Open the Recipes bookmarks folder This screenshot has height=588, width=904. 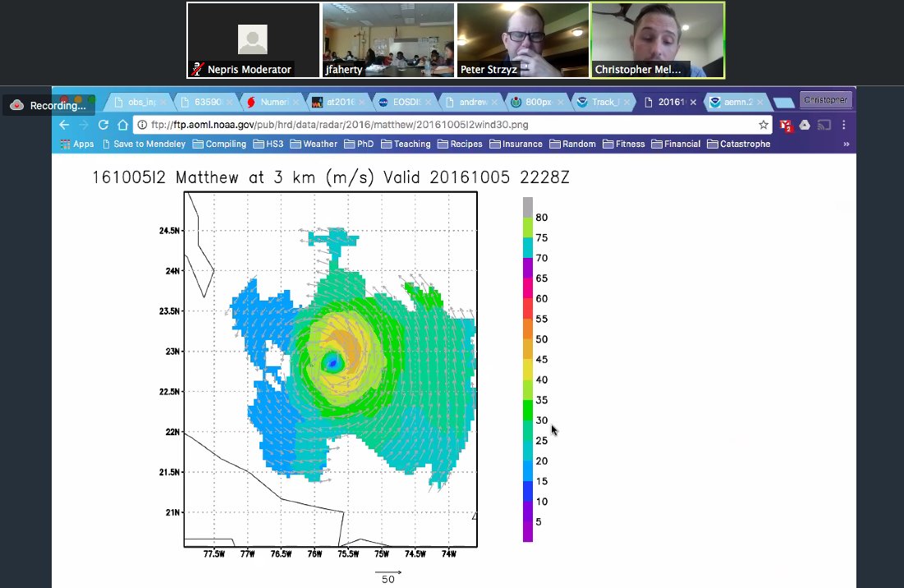point(460,144)
